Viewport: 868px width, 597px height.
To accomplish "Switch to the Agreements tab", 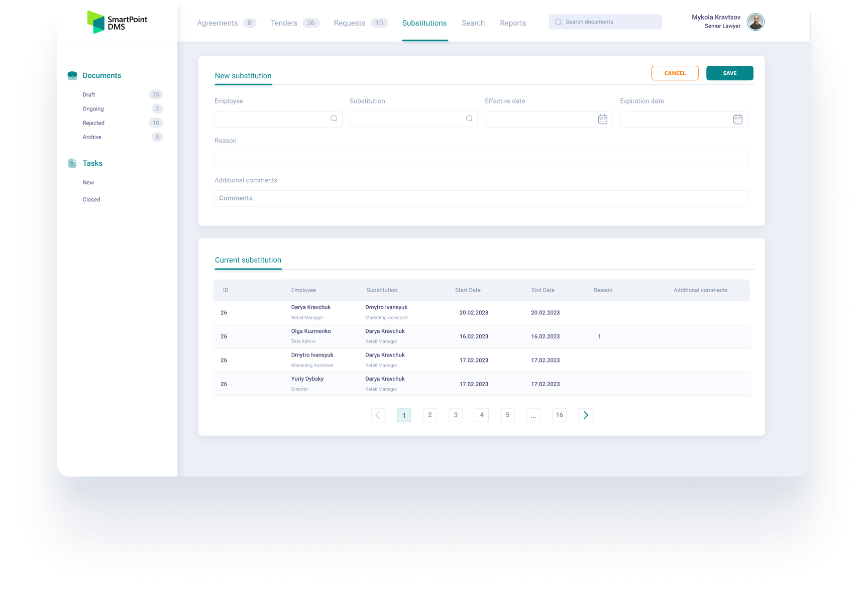I will [x=217, y=23].
